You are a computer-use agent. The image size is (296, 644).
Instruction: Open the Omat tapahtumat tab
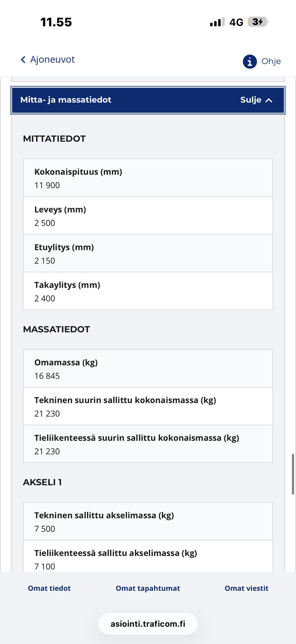point(148,588)
